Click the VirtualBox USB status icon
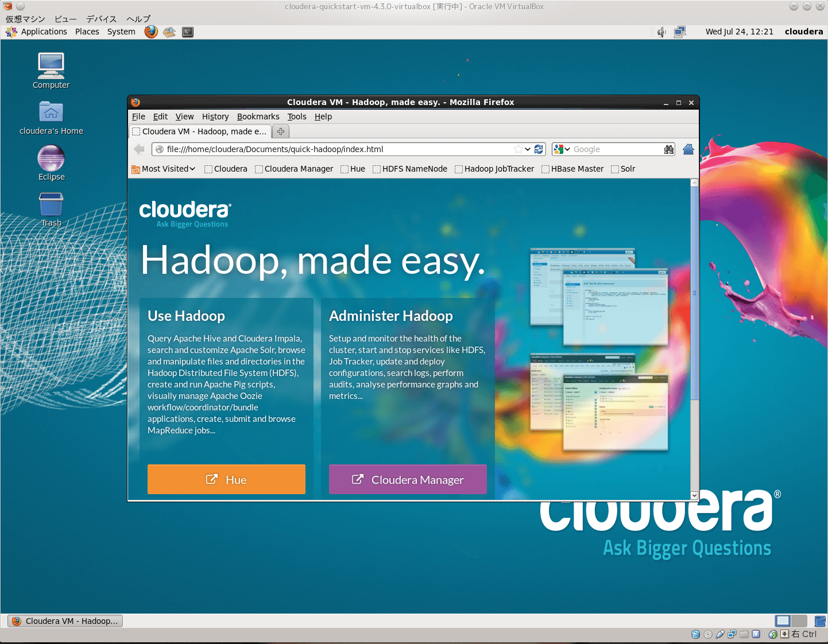This screenshot has height=644, width=828. [720, 634]
